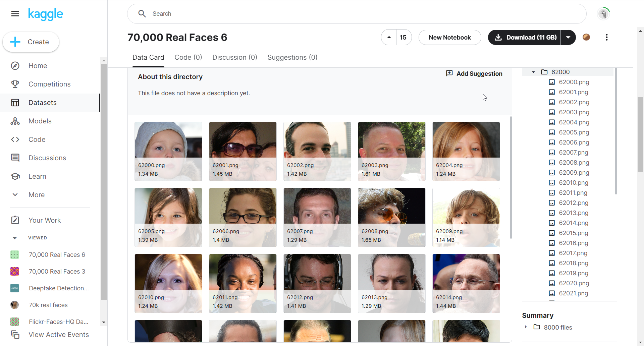
Task: Expand the 8000 files summary entry
Action: coord(526,328)
